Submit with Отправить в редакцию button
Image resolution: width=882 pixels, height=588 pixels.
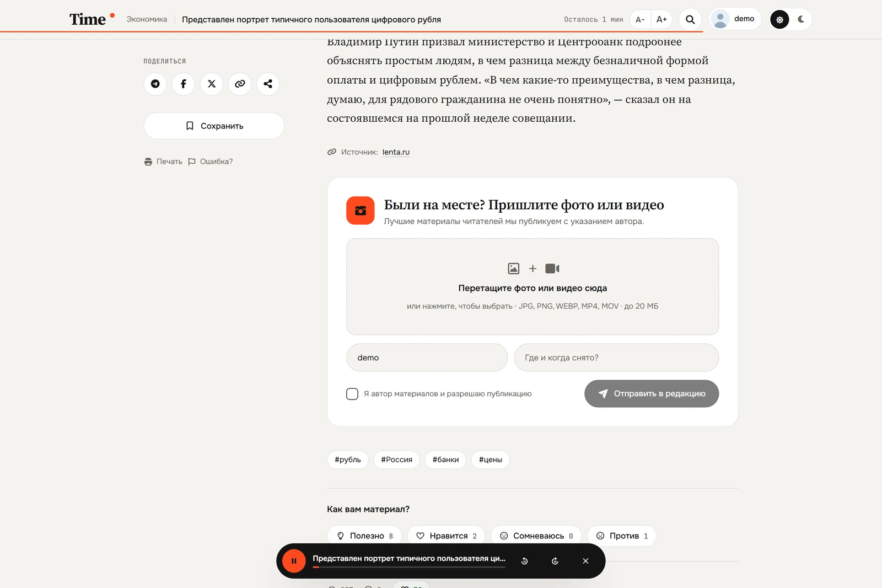(652, 393)
